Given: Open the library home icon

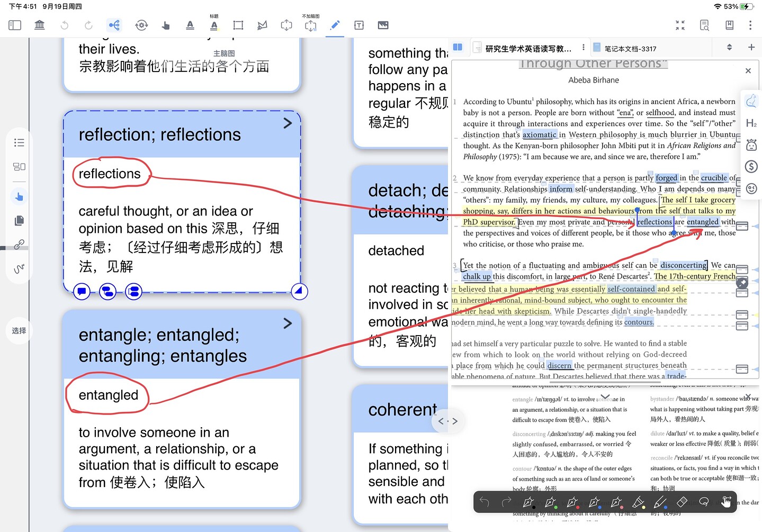Looking at the screenshot, I should point(40,25).
